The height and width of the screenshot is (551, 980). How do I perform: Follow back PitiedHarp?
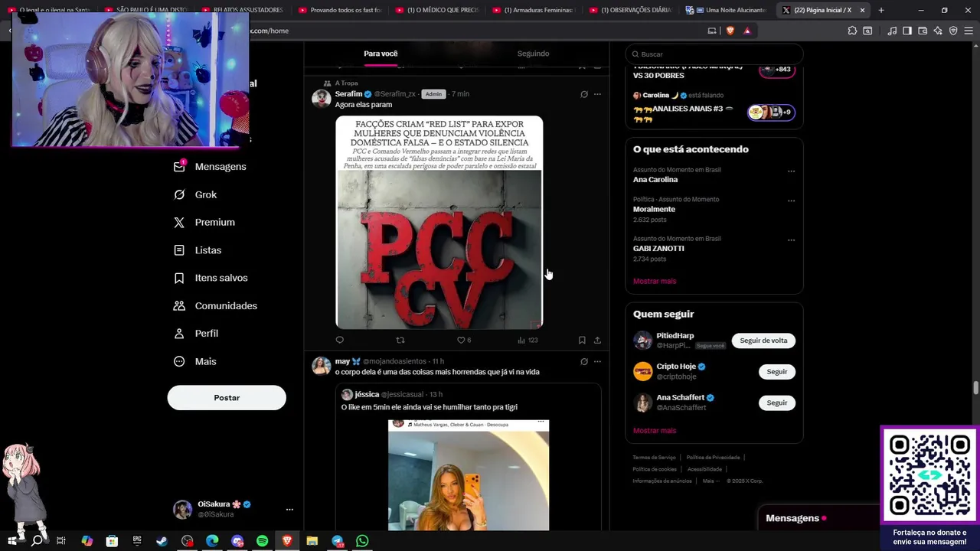pyautogui.click(x=763, y=341)
